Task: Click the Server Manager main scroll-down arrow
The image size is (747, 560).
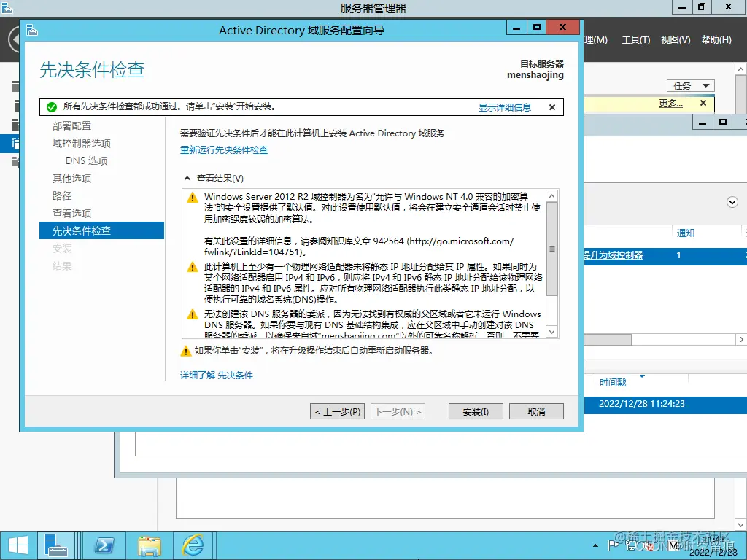Action: tap(740, 524)
